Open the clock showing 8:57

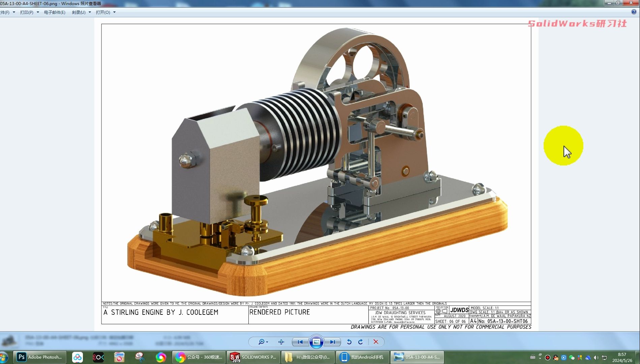pos(622,357)
